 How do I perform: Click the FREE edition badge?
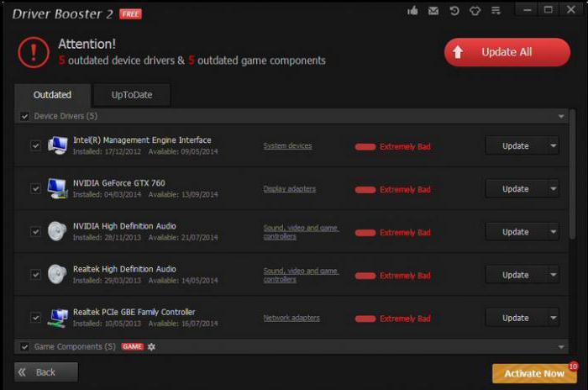(130, 14)
